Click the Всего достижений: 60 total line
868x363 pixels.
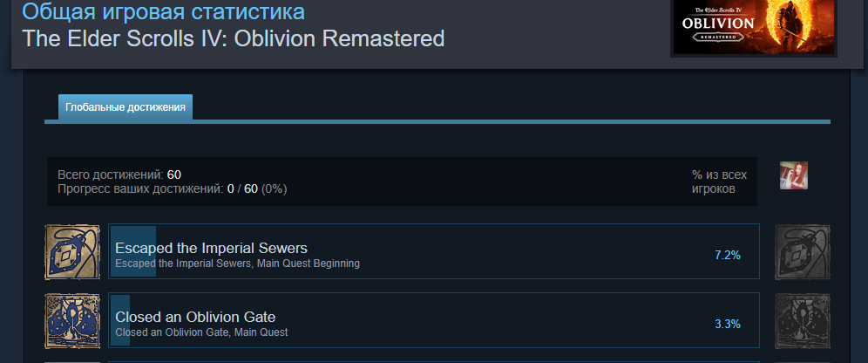point(119,175)
